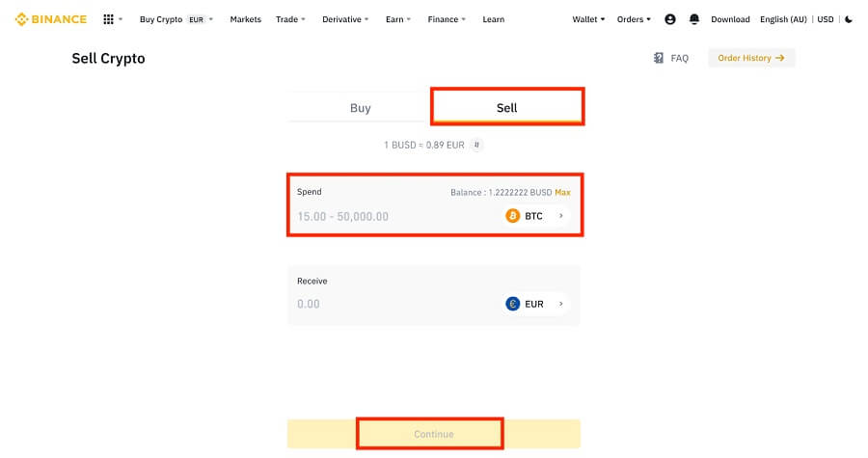Select the Sell tab
This screenshot has width=868, height=458.
point(507,107)
